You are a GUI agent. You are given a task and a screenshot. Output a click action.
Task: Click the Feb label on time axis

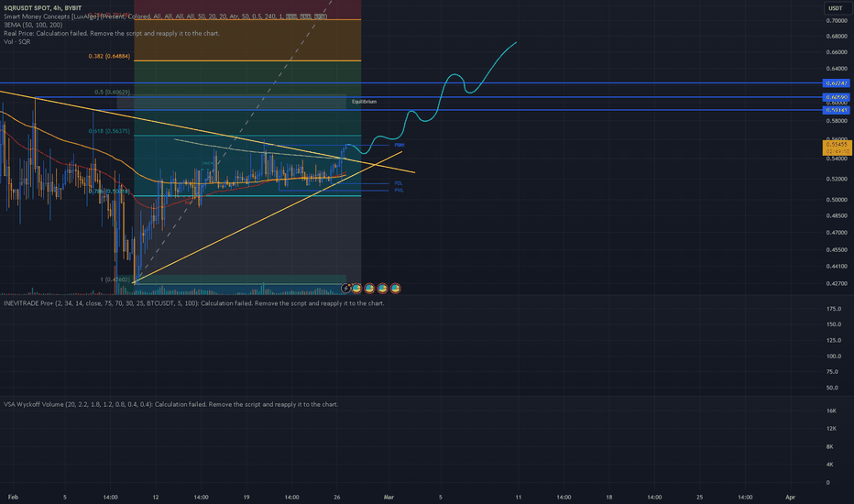tap(13, 498)
